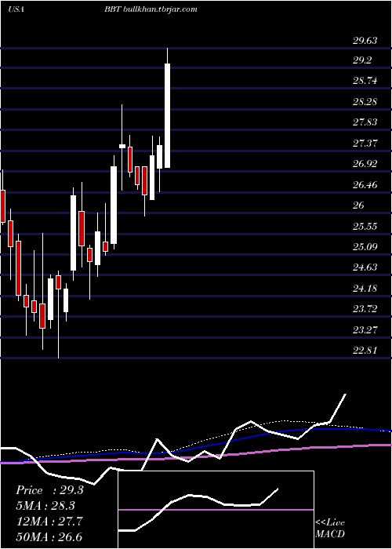
Task: Click the 25.09 price axis label
Action: 365,247
